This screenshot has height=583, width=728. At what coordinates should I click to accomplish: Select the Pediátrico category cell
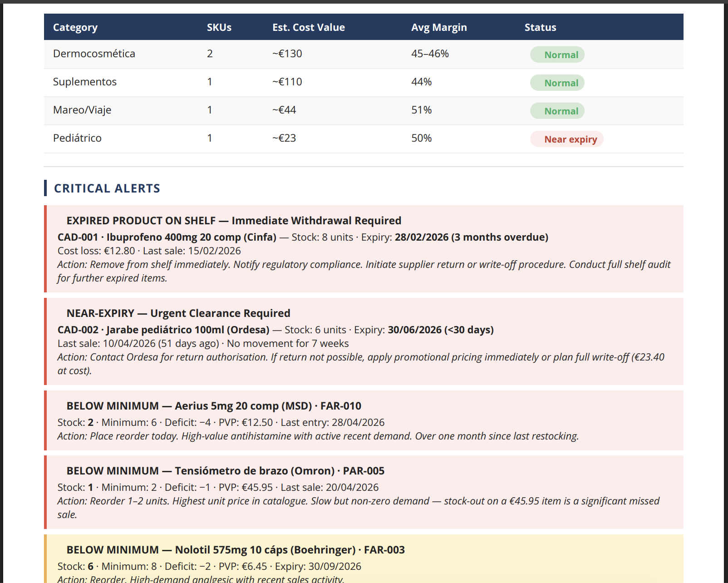coord(77,138)
